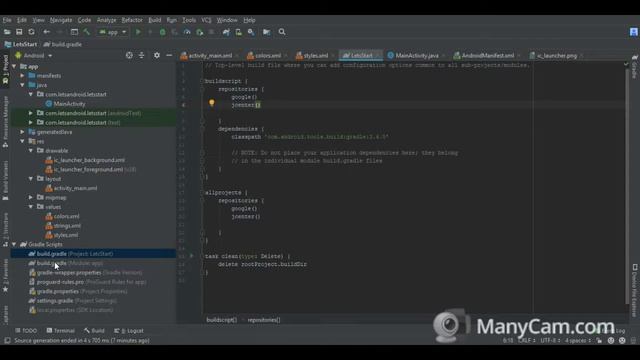Open the Terminal tool window
The image size is (640, 360).
point(60,331)
